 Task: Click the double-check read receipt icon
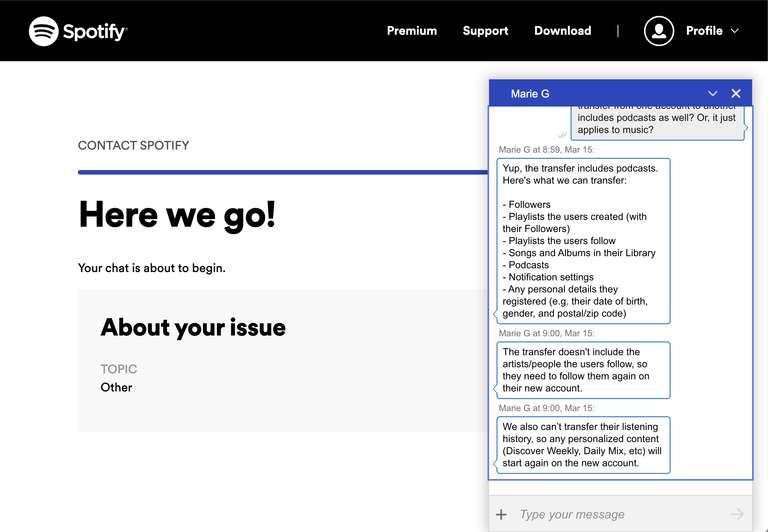pyautogui.click(x=562, y=135)
